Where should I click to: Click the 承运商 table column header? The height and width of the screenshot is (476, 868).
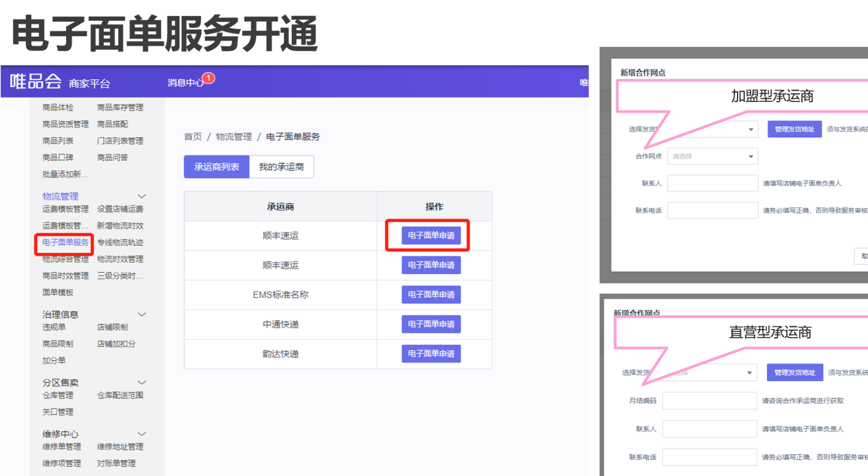tap(281, 206)
